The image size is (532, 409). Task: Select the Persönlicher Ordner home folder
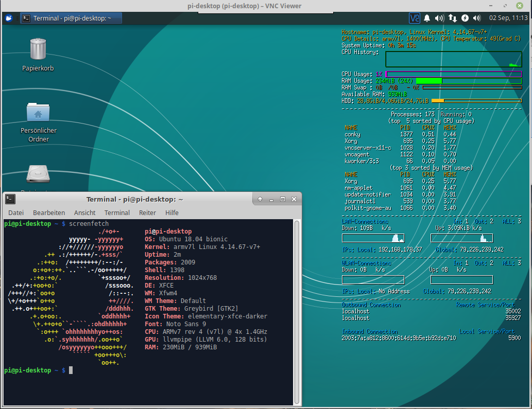tap(38, 112)
